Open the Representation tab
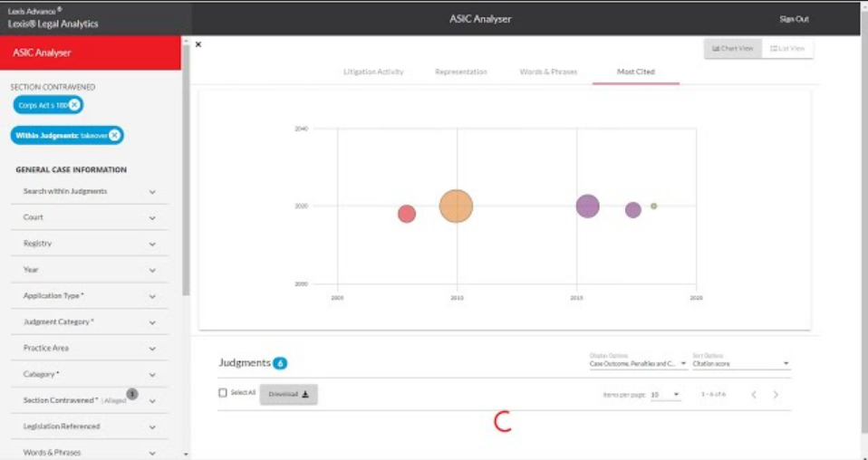Viewport: 868px width, 460px height. click(460, 72)
